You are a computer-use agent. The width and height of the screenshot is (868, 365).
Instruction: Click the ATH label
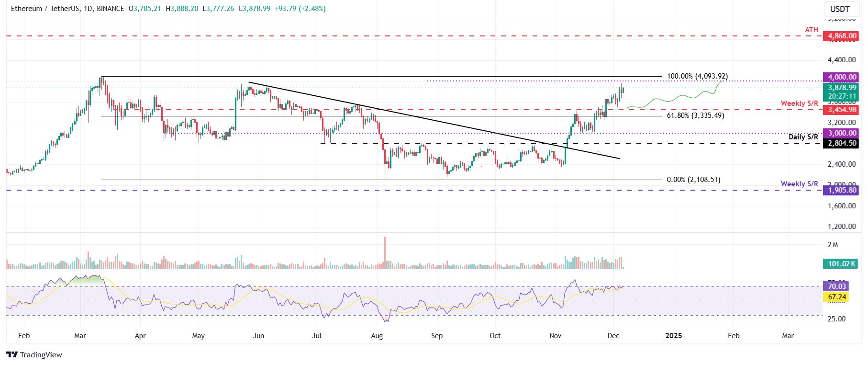click(812, 30)
